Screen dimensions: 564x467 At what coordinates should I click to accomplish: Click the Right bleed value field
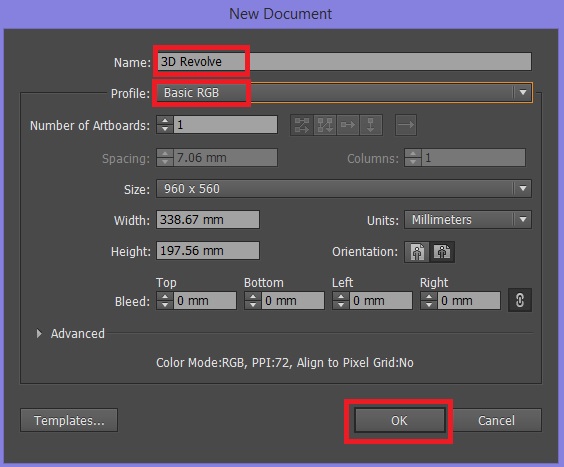[469, 300]
